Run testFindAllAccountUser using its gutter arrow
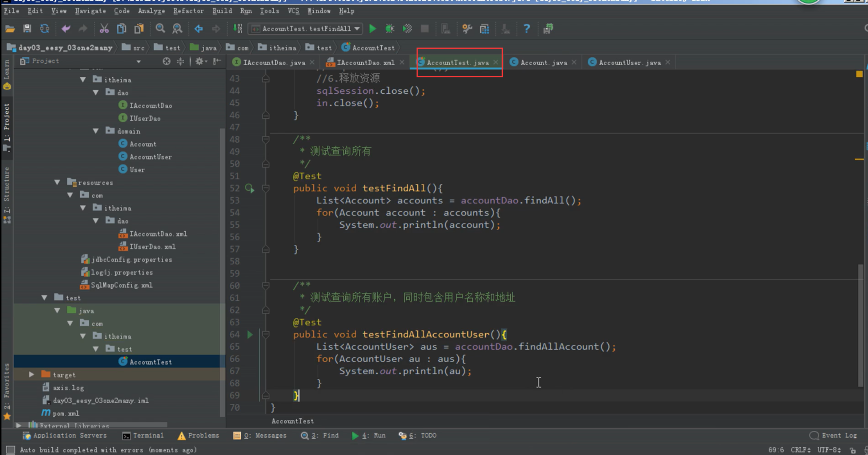 pyautogui.click(x=250, y=334)
